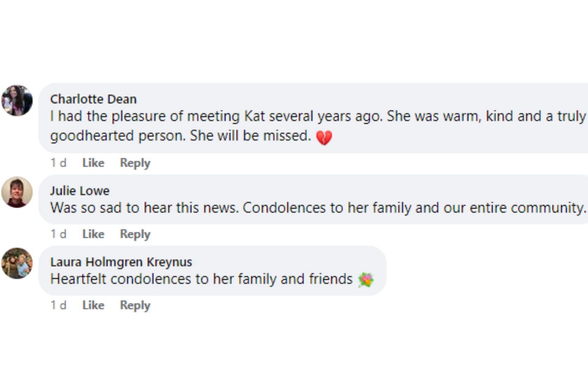
Task: Open Julie Lowe's profile name link
Action: [x=80, y=191]
